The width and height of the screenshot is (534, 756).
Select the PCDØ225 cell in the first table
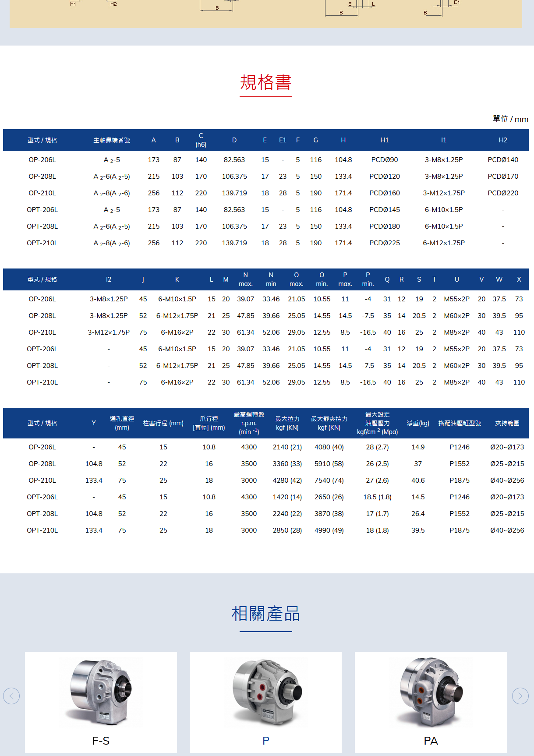click(x=384, y=243)
